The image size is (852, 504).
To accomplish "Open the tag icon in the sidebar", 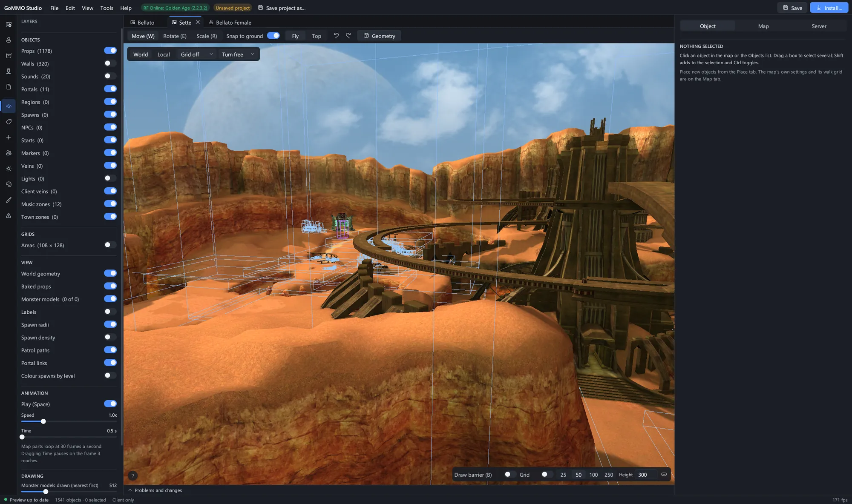I will pyautogui.click(x=9, y=122).
